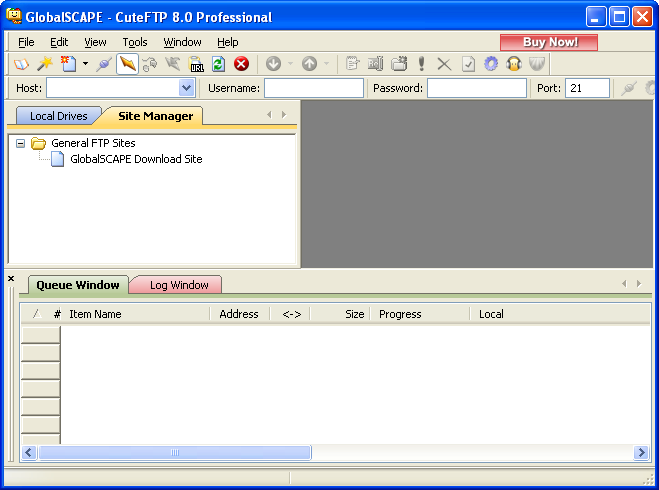Switch to the Local Drives tab

(58, 116)
